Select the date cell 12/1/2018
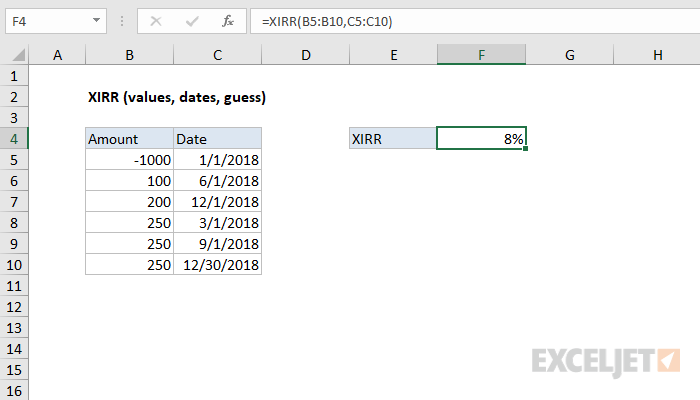The height and width of the screenshot is (400, 700). point(217,202)
